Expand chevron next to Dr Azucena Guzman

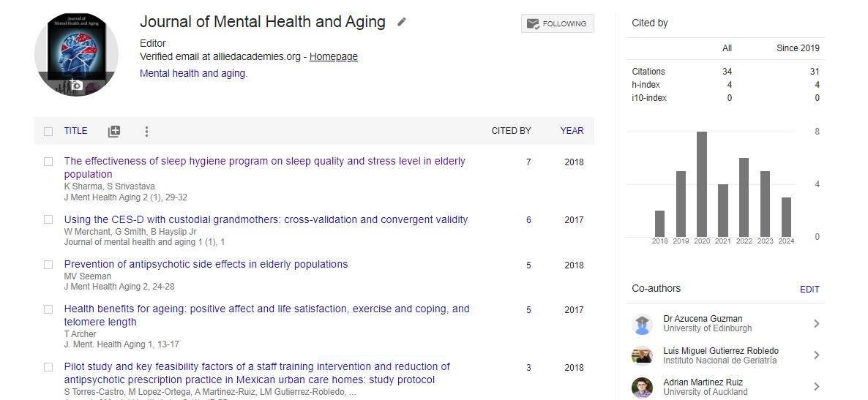817,324
